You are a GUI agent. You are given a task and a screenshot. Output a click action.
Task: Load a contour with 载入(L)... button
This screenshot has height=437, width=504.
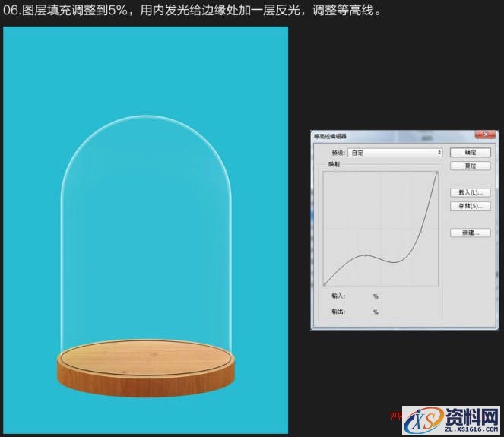(x=471, y=192)
